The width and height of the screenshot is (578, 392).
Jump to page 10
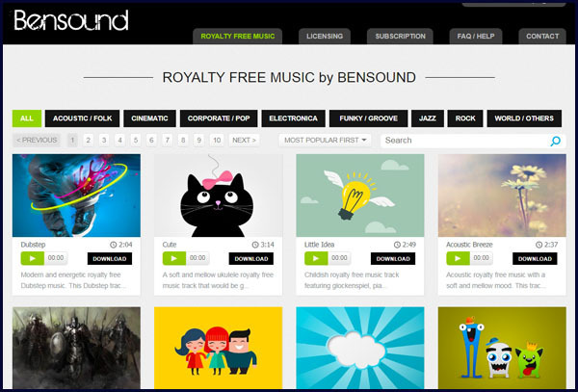[x=217, y=141]
